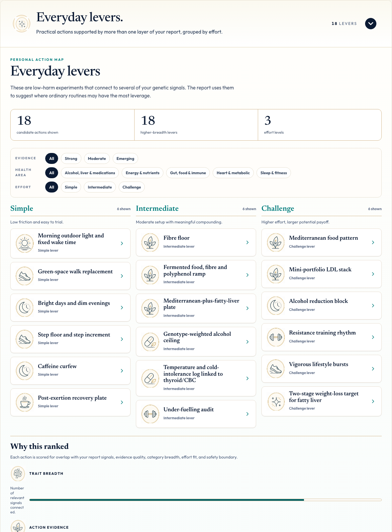
Task: Expand Mediterranean food pattern chevron
Action: pos(373,242)
